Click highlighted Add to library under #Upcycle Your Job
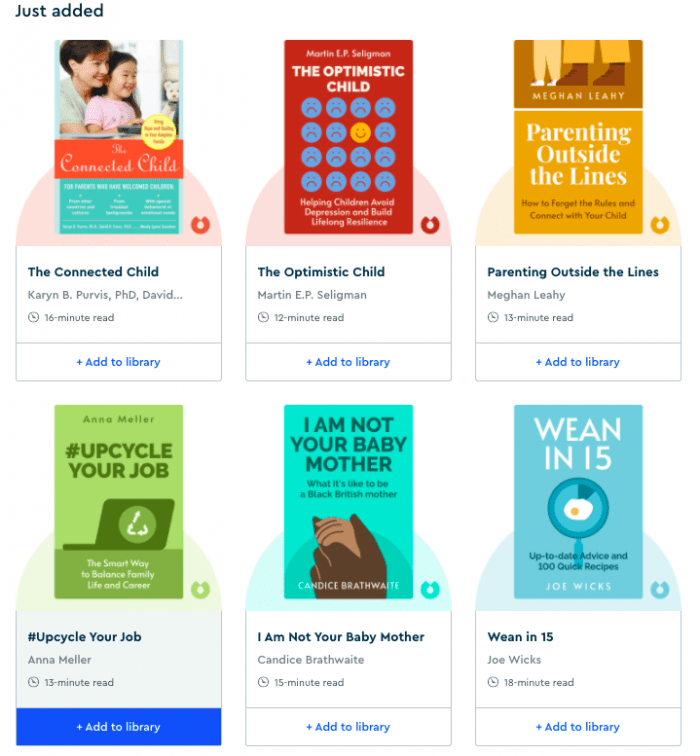 119,727
